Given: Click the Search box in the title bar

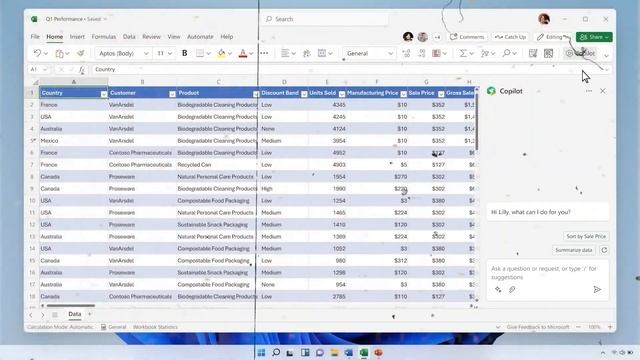Looking at the screenshot, I should 324,19.
